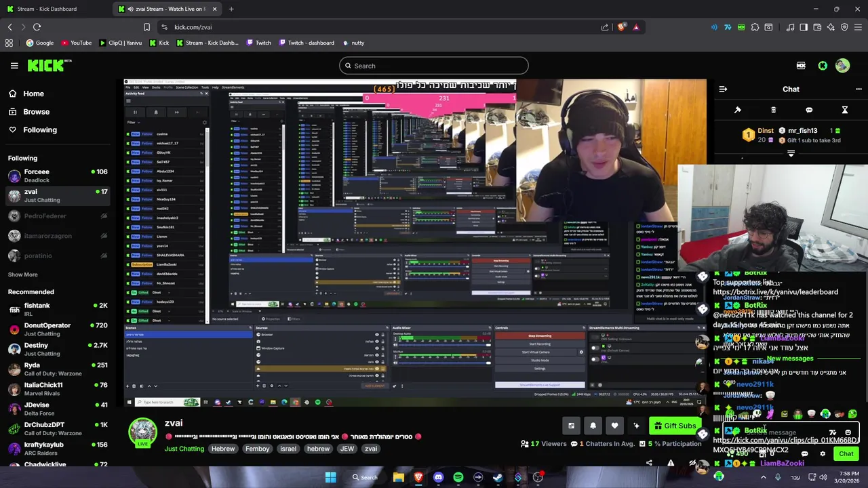Expand the gift leaderboard chevron

(x=791, y=154)
